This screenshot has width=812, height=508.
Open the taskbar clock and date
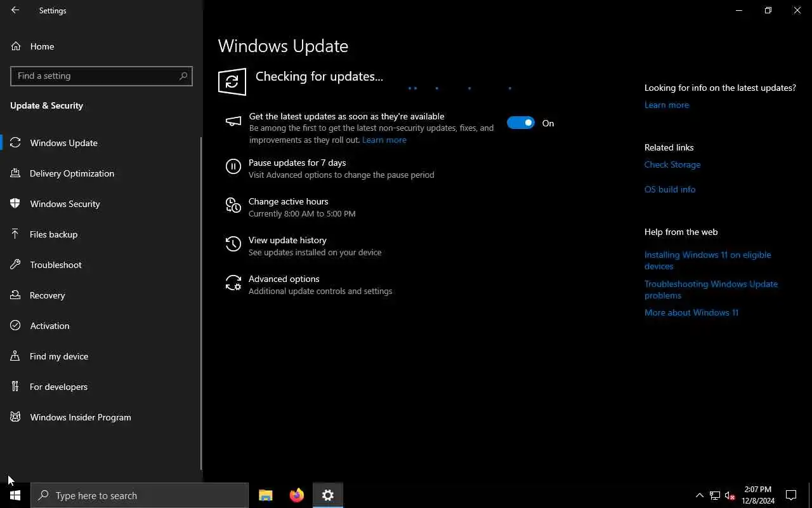tap(758, 495)
